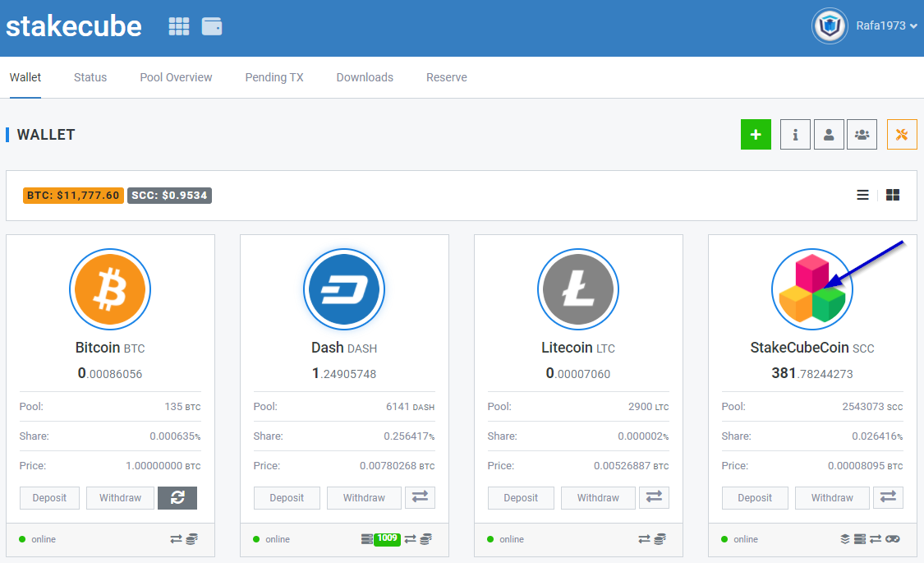Click the Litecoin price 0.00526887 BTC
Image resolution: width=924 pixels, height=563 pixels.
coord(631,466)
